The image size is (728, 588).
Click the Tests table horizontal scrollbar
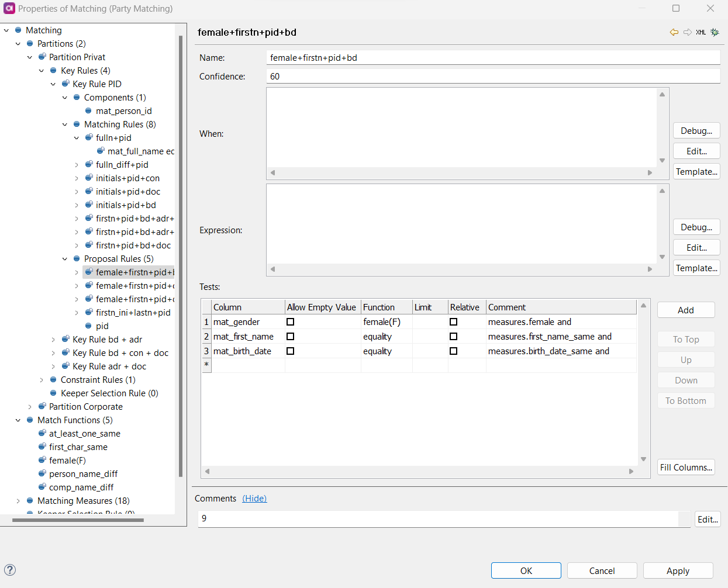(419, 471)
